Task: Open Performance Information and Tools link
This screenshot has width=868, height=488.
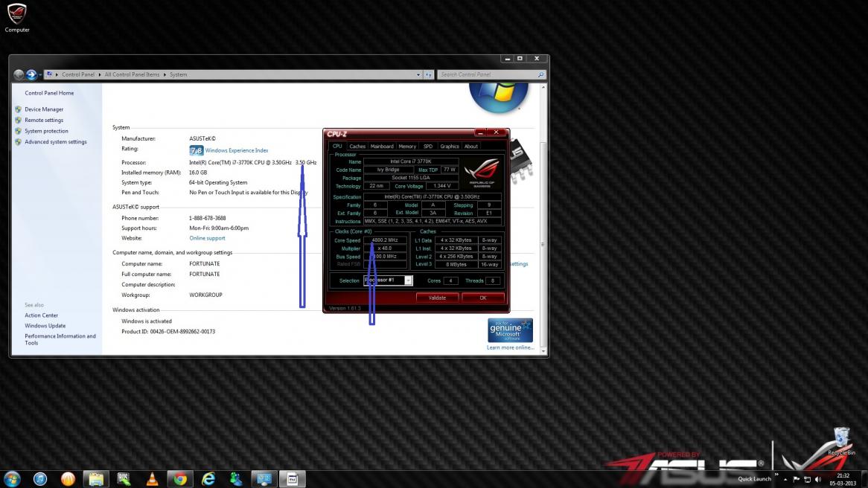Action: point(60,340)
